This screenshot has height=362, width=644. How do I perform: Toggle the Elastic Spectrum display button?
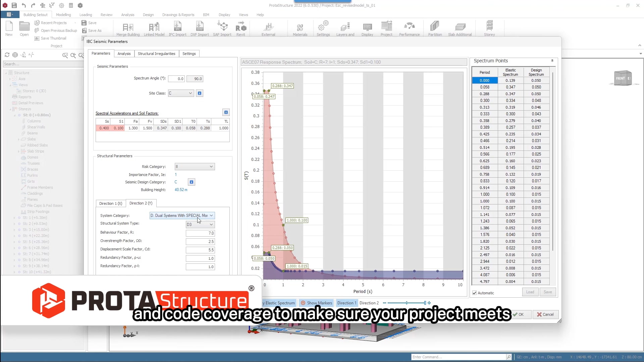click(x=279, y=303)
